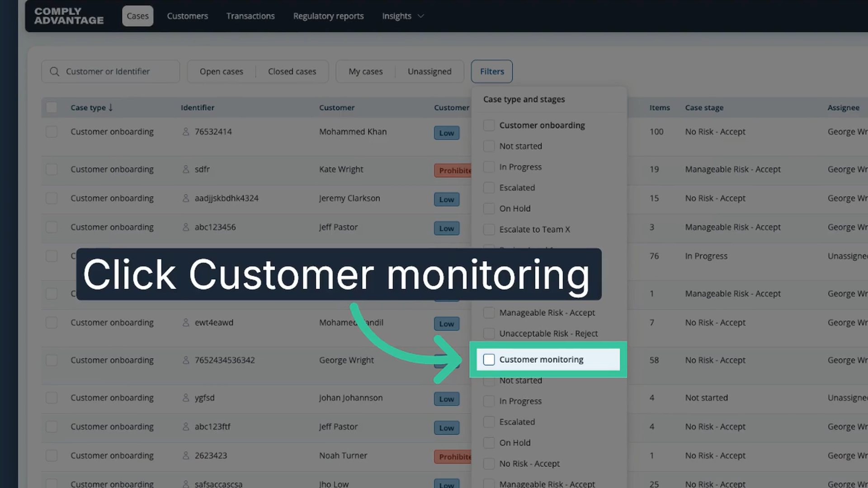The image size is (868, 488).
Task: Click the Prohibited badge for Kate Wright
Action: pos(453,170)
